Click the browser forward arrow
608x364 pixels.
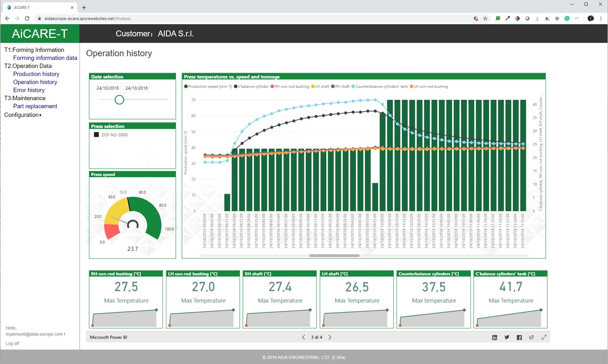tap(17, 19)
